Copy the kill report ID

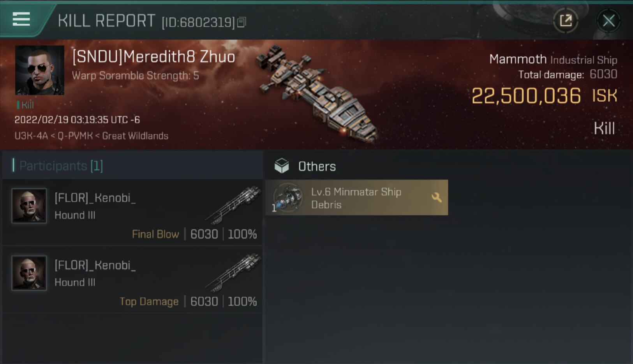(x=242, y=23)
